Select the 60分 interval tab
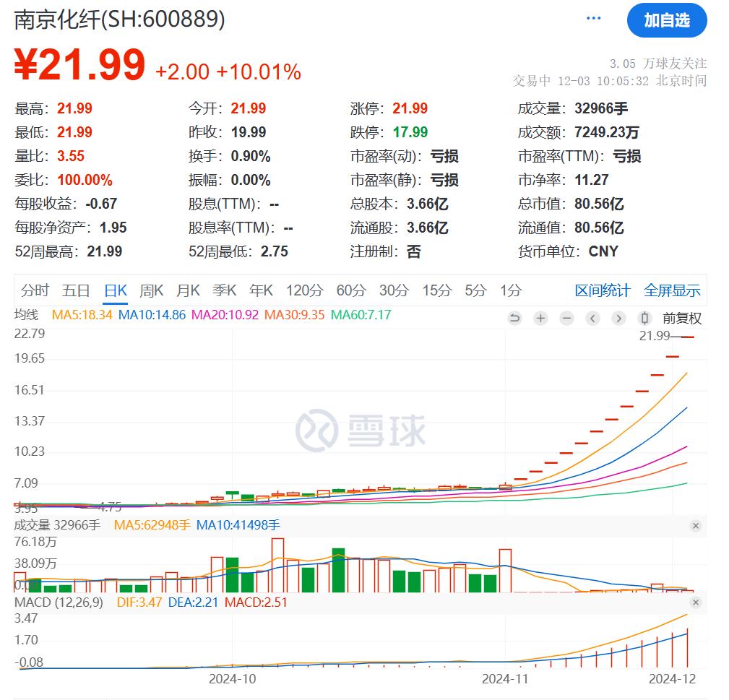The image size is (729, 700). [x=351, y=290]
